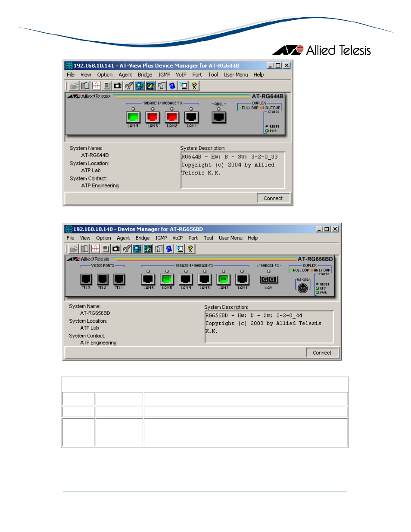Open the Port menu in AT-RG656BD window

coord(193,238)
